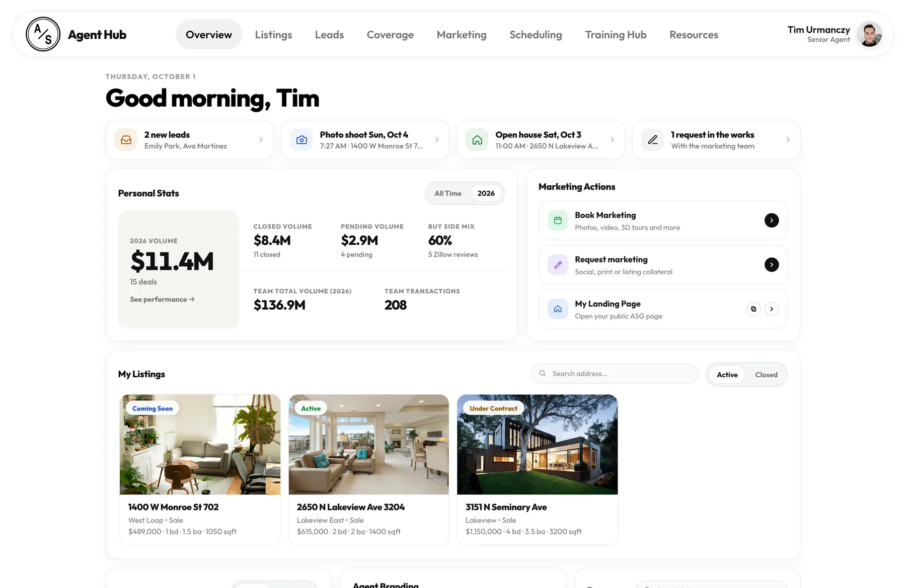Expand the 2 new leads chevron
The height and width of the screenshot is (588, 906).
(x=261, y=140)
